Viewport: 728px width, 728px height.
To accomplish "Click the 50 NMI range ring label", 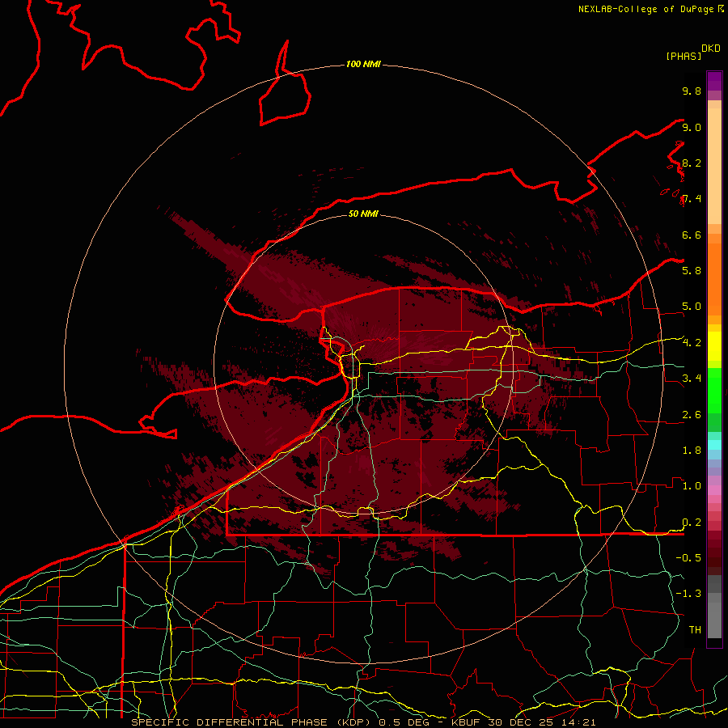I will [363, 214].
